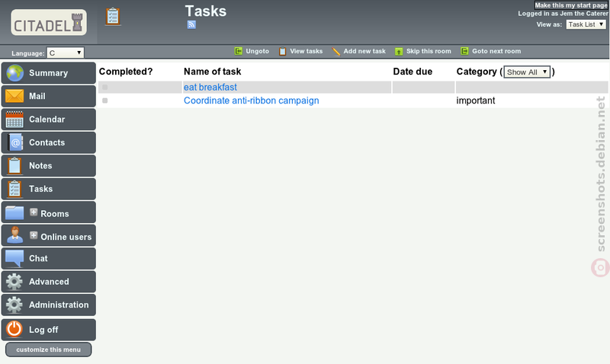Click the View tasks clipboard icon
Image resolution: width=610 pixels, height=364 pixels.
282,51
